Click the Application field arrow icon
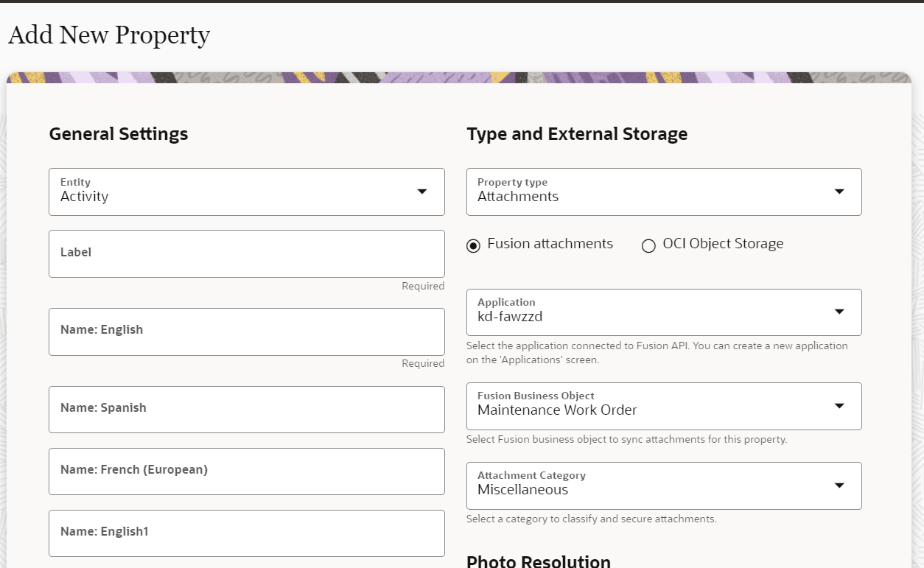 click(x=839, y=312)
